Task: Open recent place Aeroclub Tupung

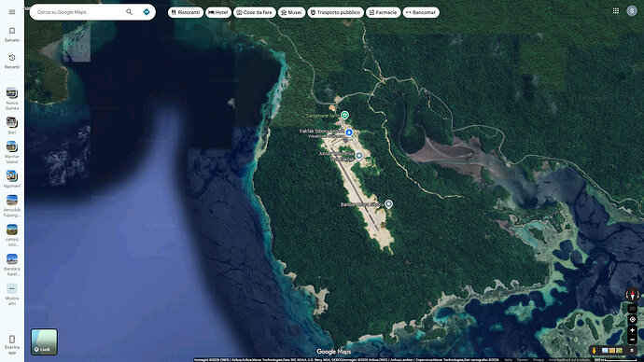Action: (12, 206)
